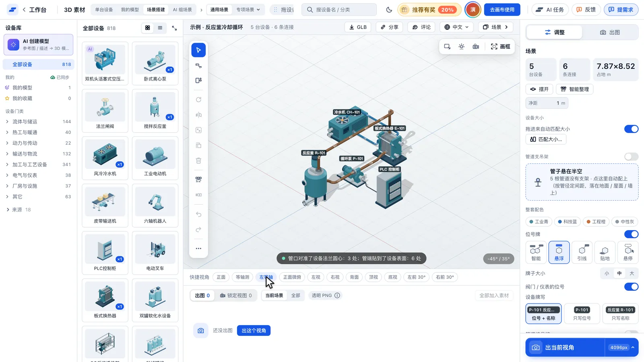Click the delete trash icon
The height and width of the screenshot is (362, 644).
pyautogui.click(x=198, y=160)
